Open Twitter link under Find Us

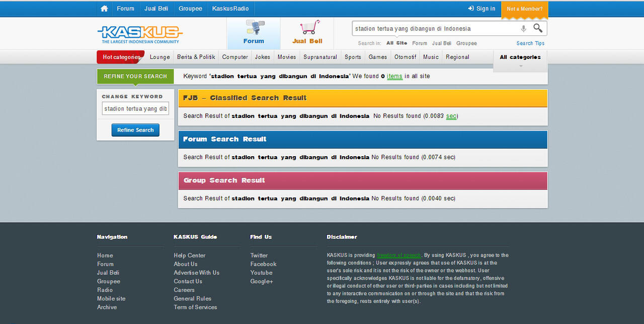click(x=259, y=255)
